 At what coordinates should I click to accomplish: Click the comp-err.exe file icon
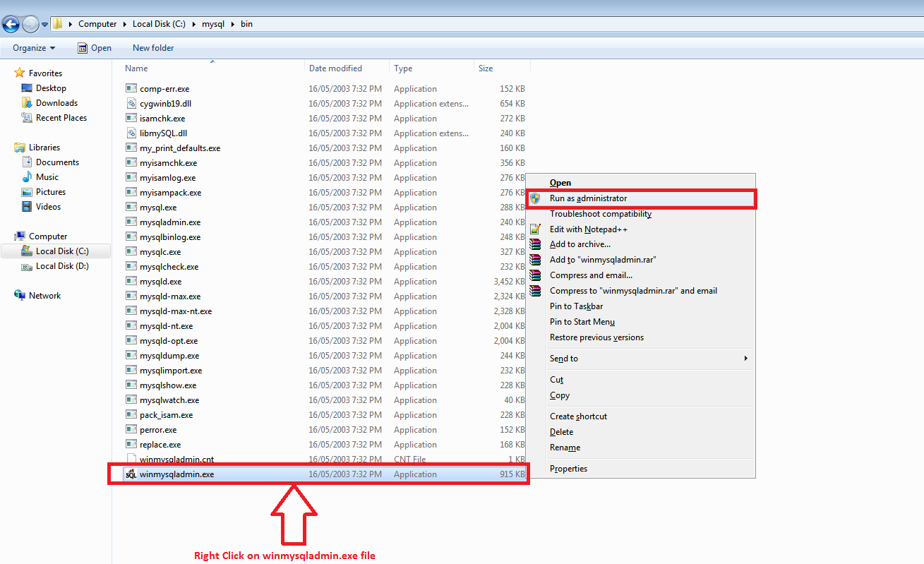pyautogui.click(x=131, y=89)
